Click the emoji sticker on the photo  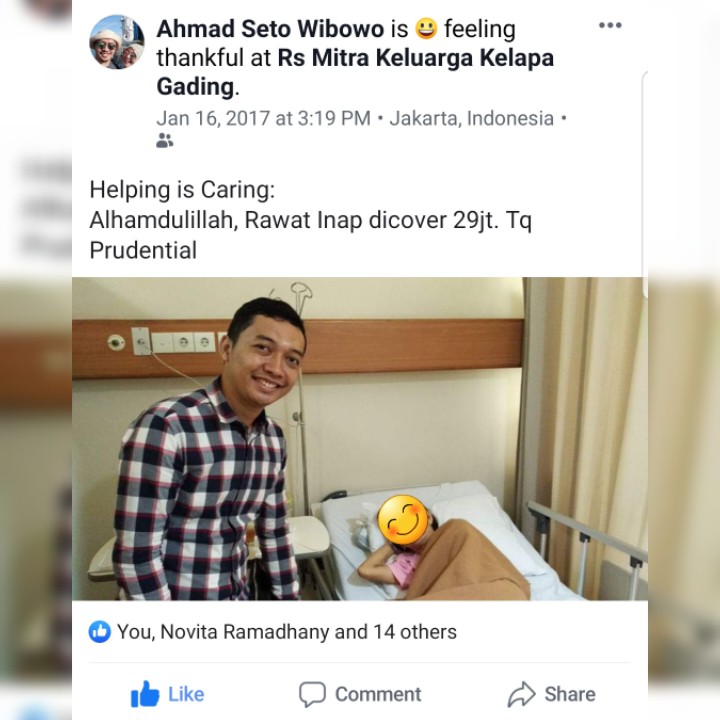[x=403, y=521]
